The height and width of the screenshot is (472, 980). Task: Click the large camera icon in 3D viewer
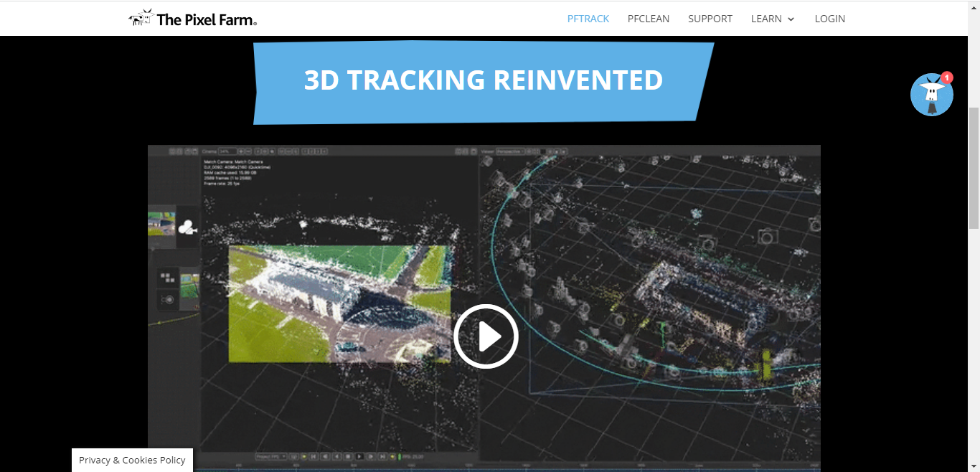(x=767, y=236)
